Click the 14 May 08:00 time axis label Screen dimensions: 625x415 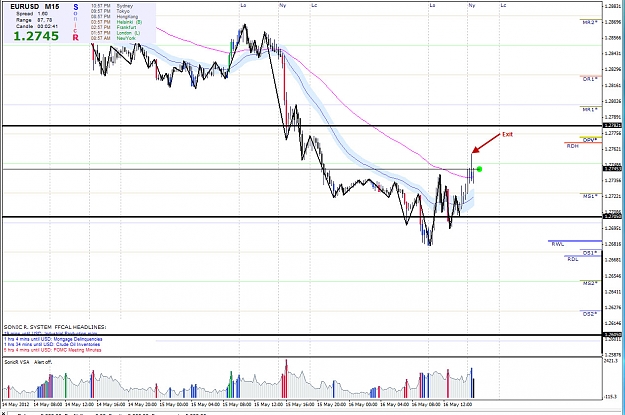47,404
